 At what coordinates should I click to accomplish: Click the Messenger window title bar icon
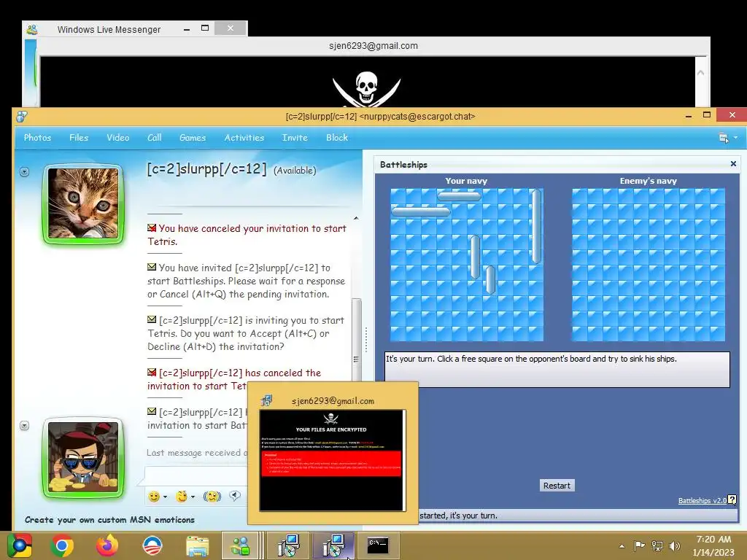point(32,29)
